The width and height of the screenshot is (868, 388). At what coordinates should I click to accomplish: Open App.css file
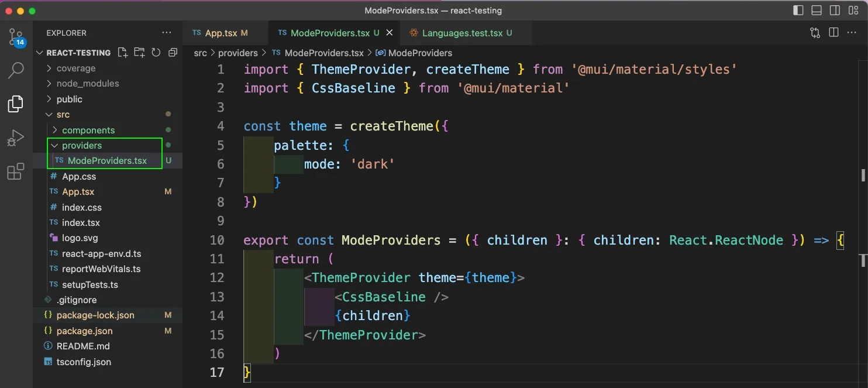pyautogui.click(x=79, y=177)
